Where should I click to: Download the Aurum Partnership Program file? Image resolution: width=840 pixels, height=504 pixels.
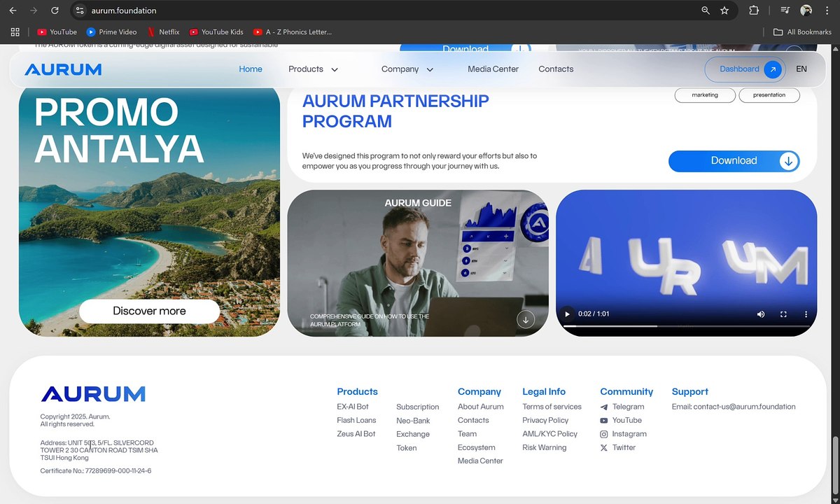pyautogui.click(x=734, y=161)
